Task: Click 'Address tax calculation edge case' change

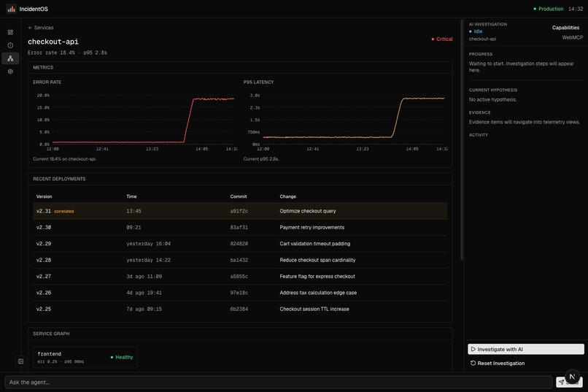Action: pos(318,293)
